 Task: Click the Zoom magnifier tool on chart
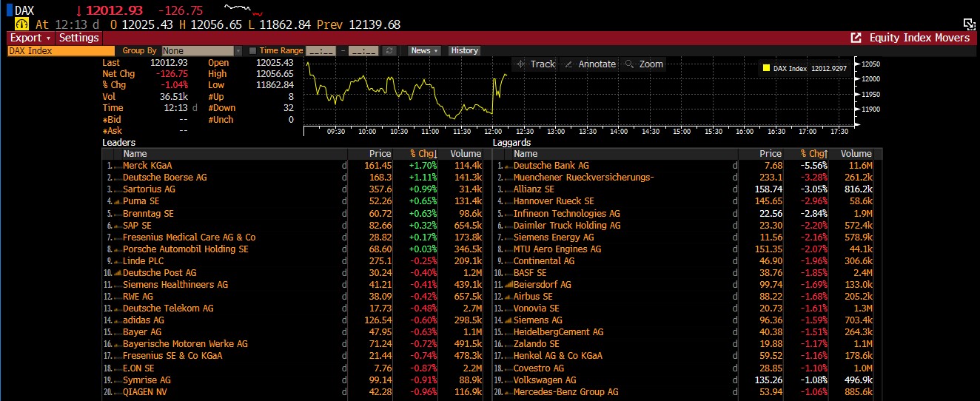tap(643, 64)
